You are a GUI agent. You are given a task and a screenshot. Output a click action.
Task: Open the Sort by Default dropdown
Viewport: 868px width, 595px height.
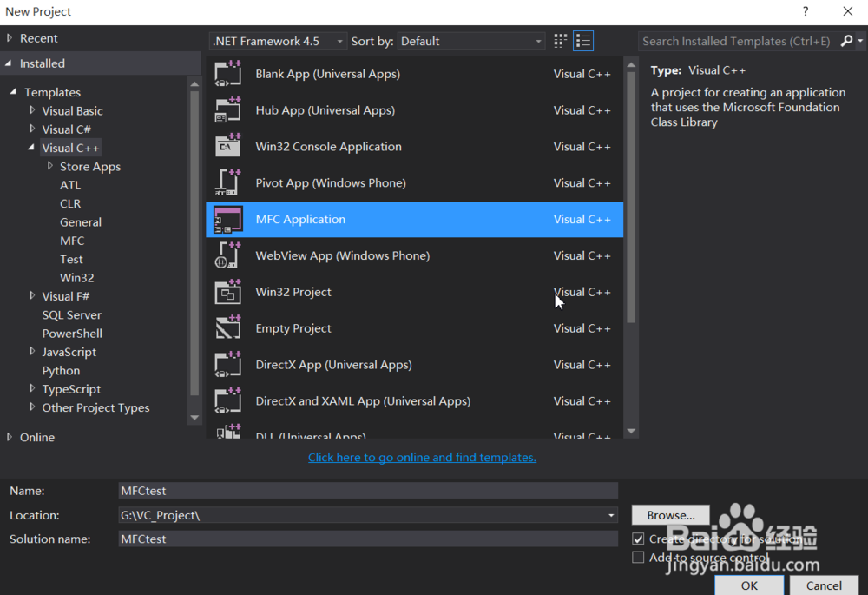(471, 41)
